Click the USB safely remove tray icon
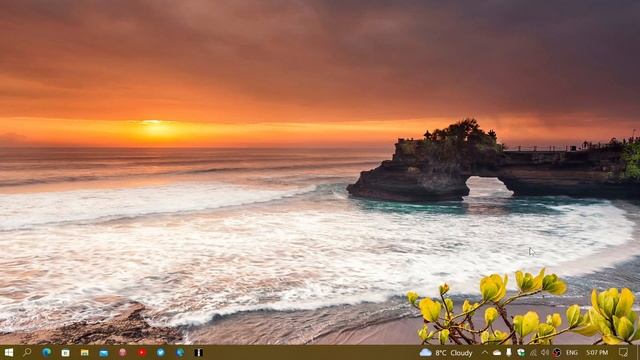 tap(509, 352)
